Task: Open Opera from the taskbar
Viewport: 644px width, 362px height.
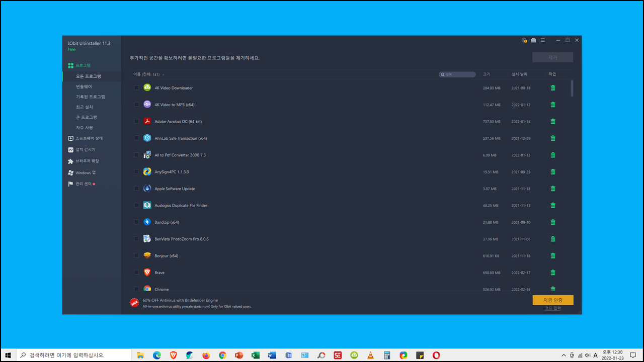Action: pos(436,355)
